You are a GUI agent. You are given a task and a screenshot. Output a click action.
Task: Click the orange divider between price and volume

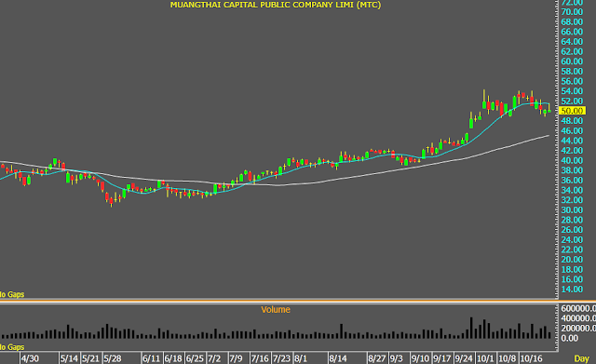[279, 301]
